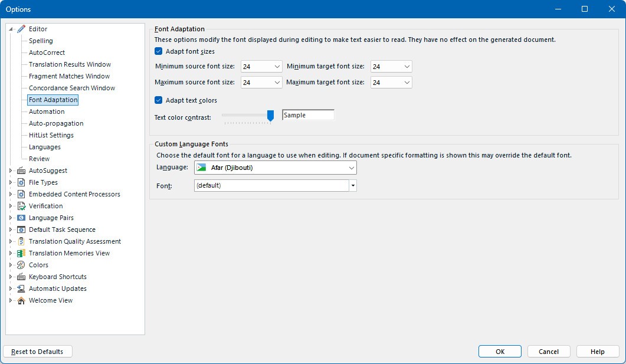Maximize the Options dialog window

point(585,9)
